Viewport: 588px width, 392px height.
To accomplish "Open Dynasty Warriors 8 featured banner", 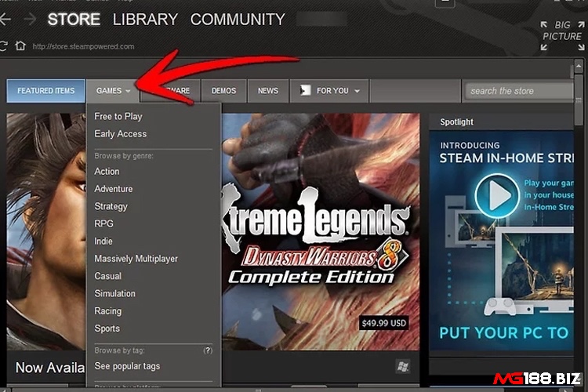I will [x=321, y=232].
